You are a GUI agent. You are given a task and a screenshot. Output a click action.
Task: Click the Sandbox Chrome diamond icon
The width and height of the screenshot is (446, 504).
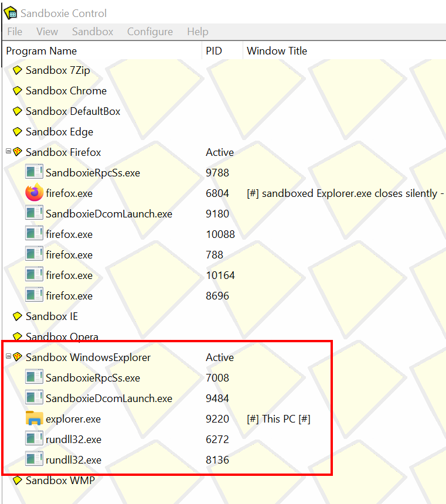click(18, 91)
